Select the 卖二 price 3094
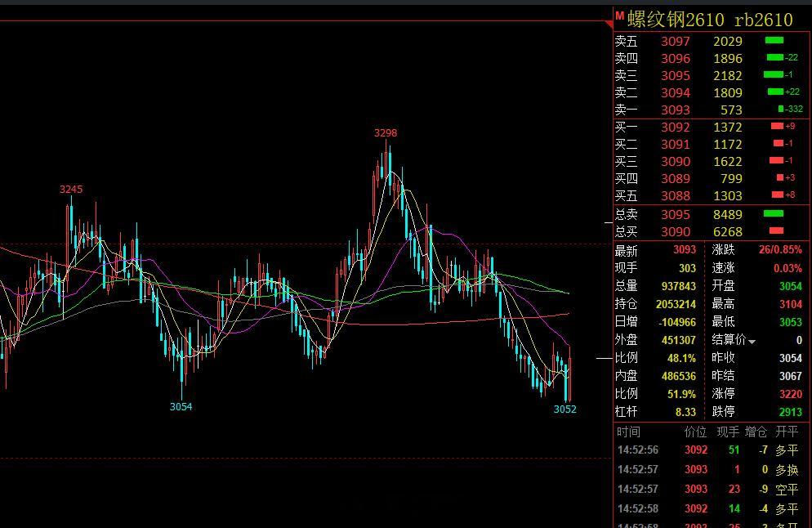This screenshot has height=528, width=812. coord(676,92)
